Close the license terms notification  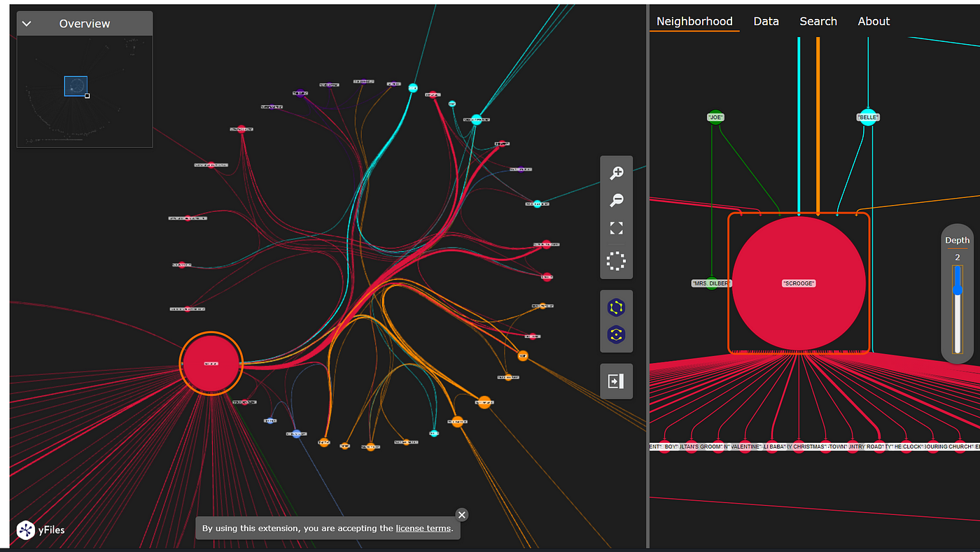(461, 515)
